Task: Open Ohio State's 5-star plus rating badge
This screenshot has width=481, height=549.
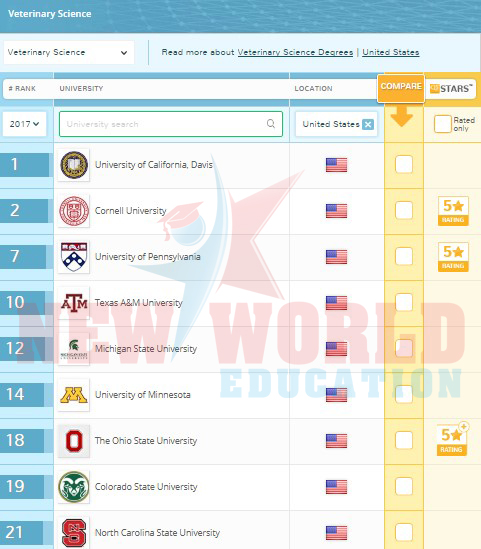Action: pyautogui.click(x=453, y=439)
